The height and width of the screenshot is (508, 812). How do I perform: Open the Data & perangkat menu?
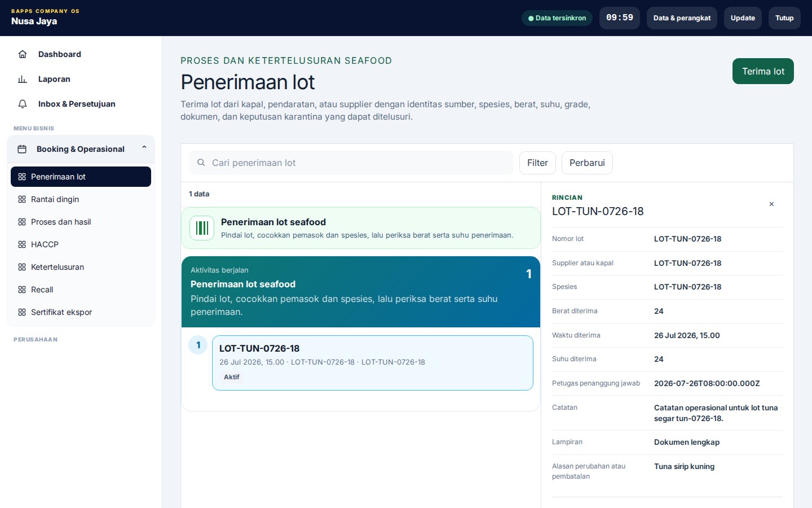coord(682,18)
